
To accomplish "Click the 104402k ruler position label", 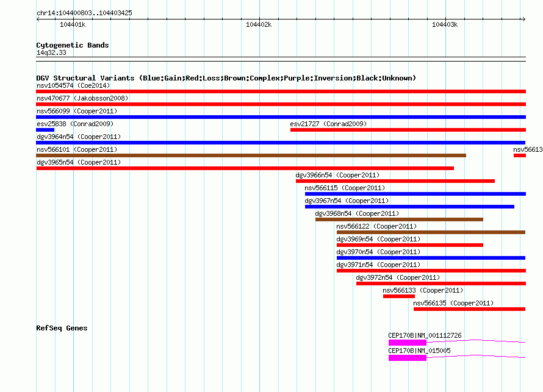I will coord(259,24).
